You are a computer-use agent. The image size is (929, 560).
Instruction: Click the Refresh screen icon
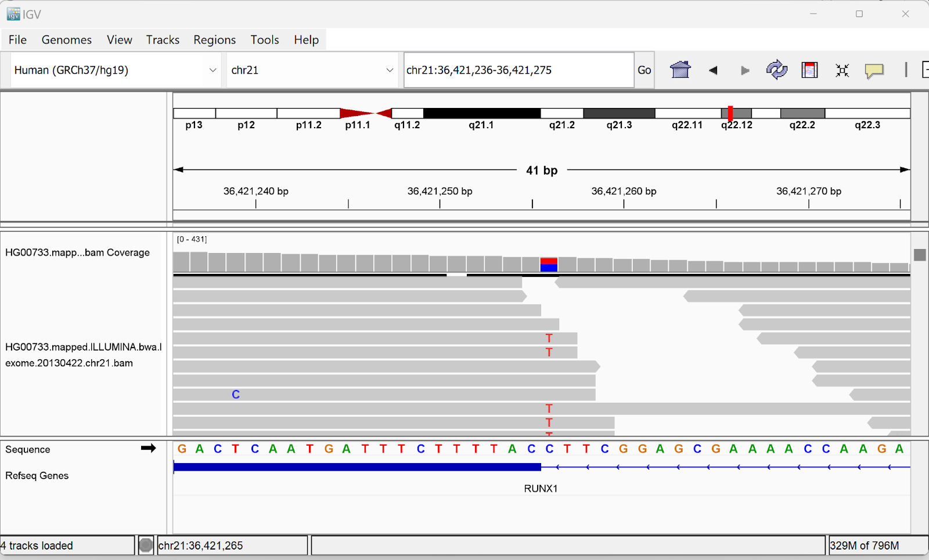coord(776,70)
